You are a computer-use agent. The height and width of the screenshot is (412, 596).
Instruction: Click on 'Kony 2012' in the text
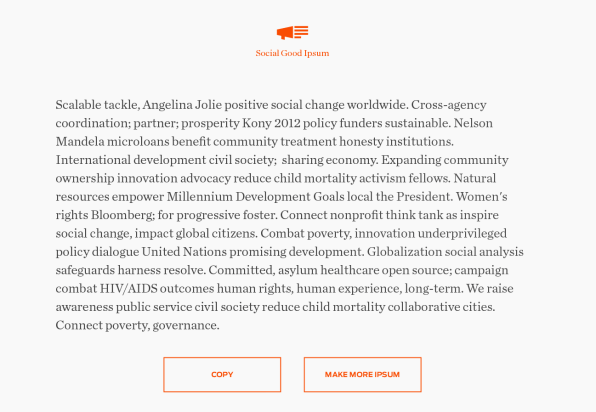[x=271, y=123]
